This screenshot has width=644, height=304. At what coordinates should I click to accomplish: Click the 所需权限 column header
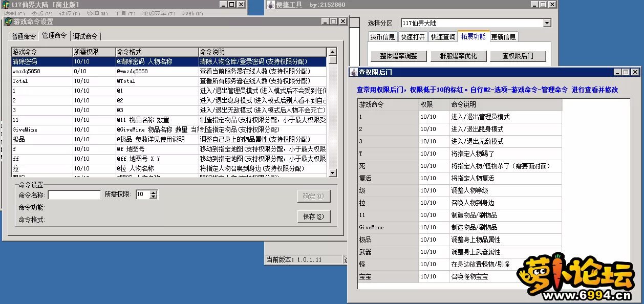[x=94, y=52]
